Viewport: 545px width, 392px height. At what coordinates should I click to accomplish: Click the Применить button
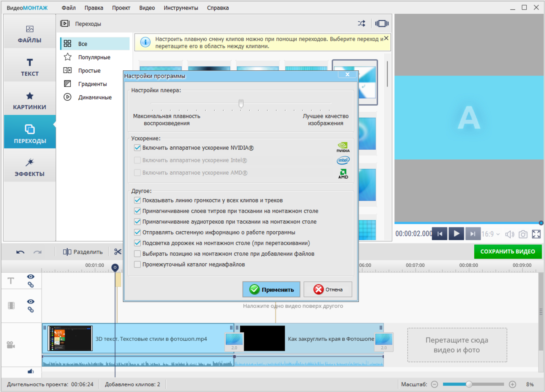[271, 290]
